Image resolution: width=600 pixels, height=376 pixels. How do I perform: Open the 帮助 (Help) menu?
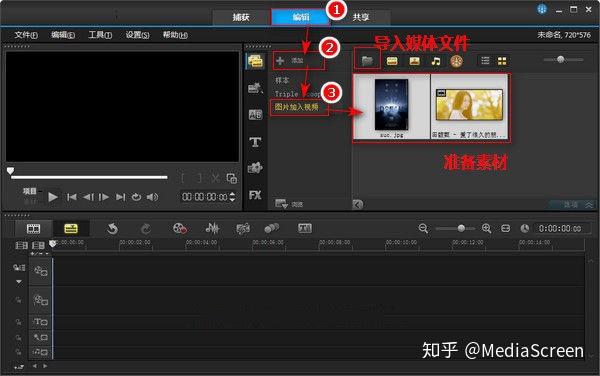coord(175,35)
